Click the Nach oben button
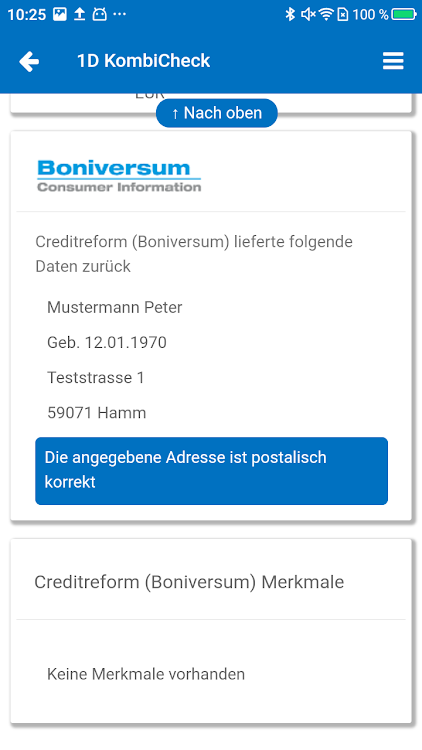Screen dimensions: 422x750 click(x=217, y=113)
